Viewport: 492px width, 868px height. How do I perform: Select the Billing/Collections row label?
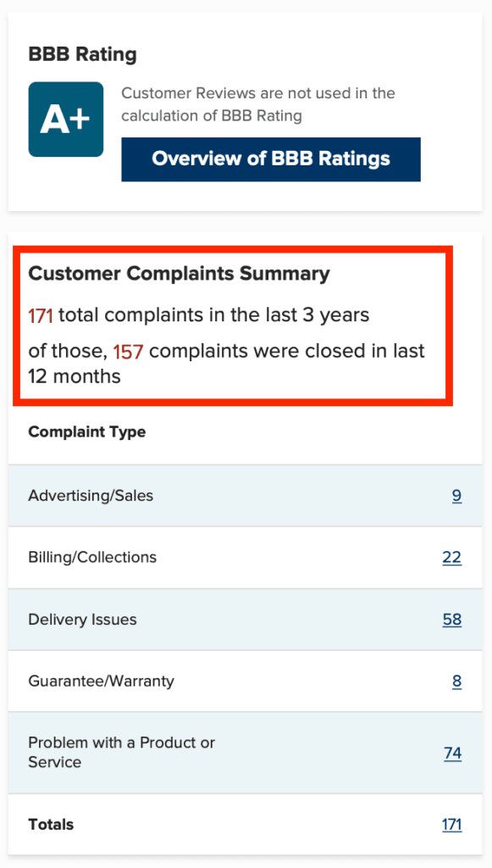pos(92,557)
